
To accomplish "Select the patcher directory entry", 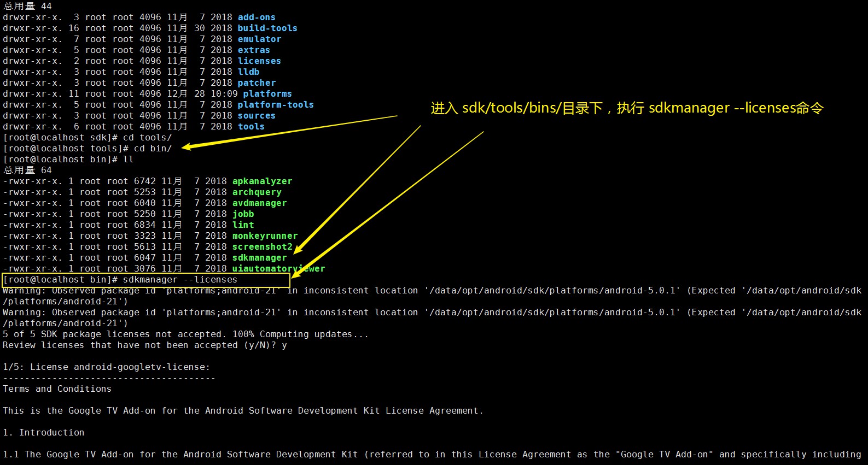I will tap(257, 83).
